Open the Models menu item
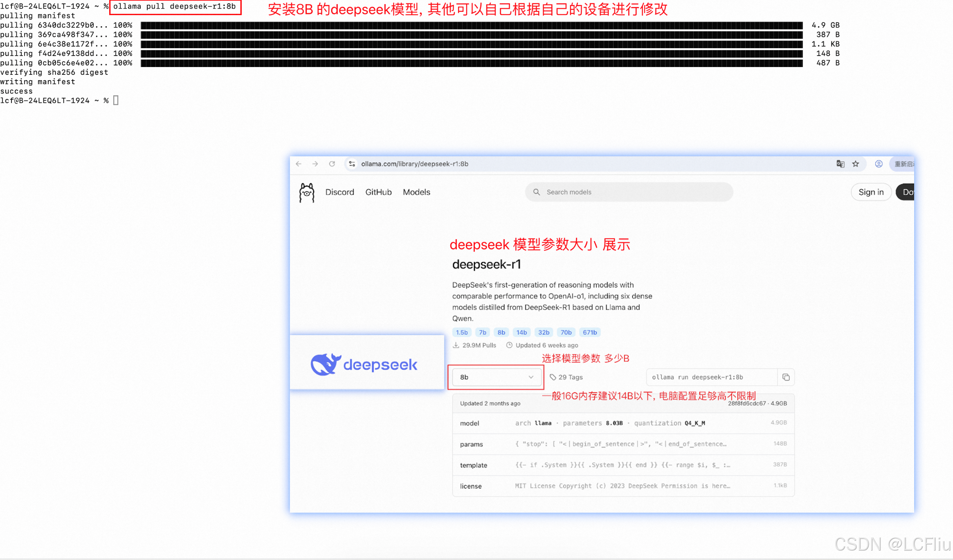The width and height of the screenshot is (953, 560). [416, 192]
